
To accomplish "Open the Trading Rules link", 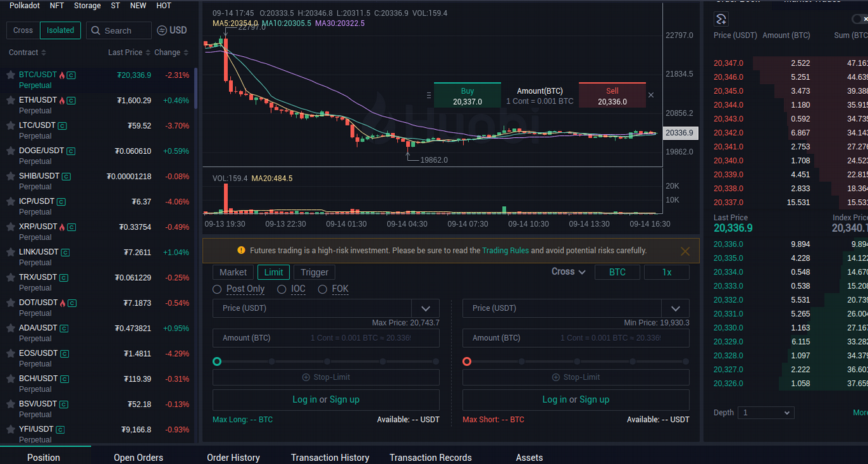I will pos(505,251).
